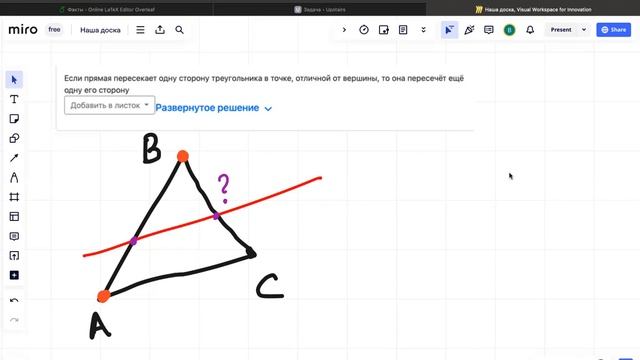
Task: Click the miro logo
Action: coord(23,30)
